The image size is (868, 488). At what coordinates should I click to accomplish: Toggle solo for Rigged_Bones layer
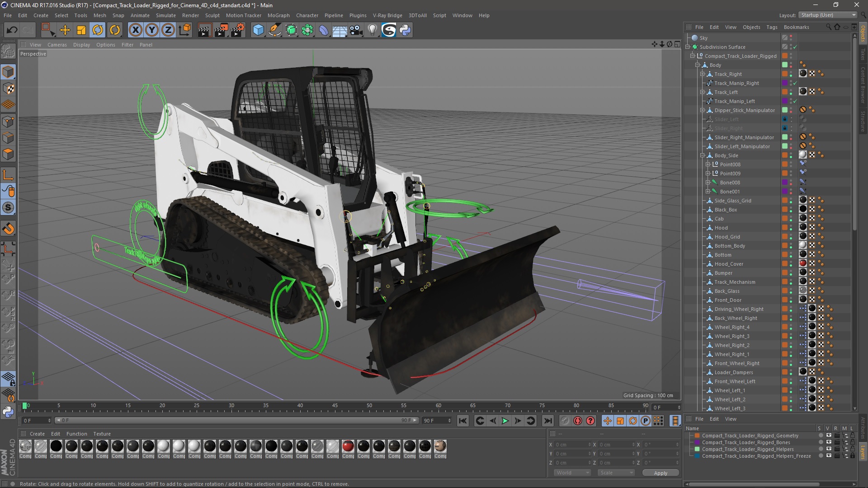point(821,442)
